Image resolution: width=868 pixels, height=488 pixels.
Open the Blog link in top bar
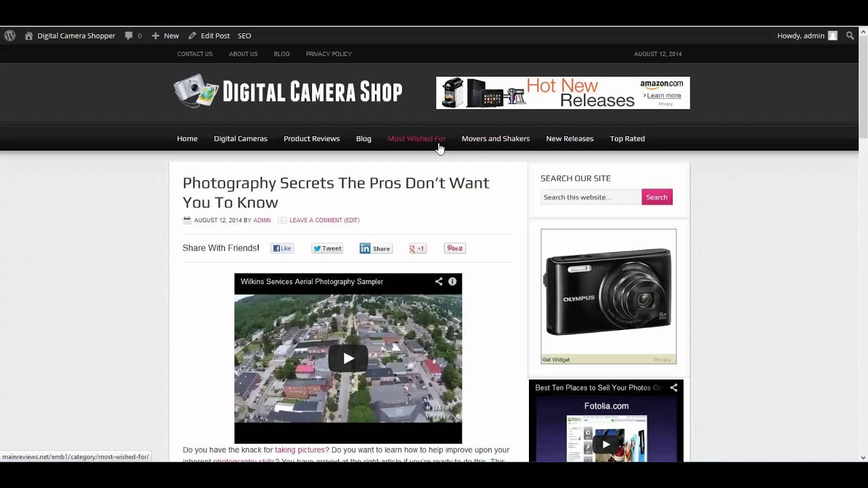pyautogui.click(x=281, y=54)
